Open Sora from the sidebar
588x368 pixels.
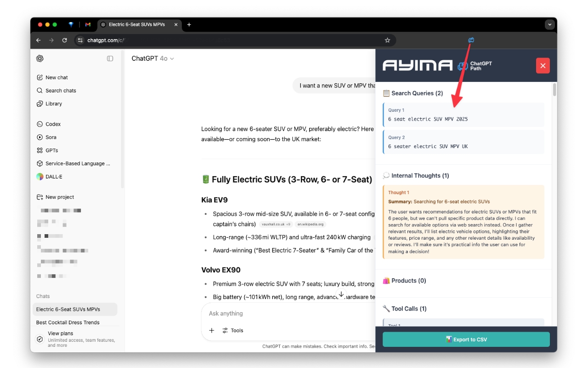point(46,137)
